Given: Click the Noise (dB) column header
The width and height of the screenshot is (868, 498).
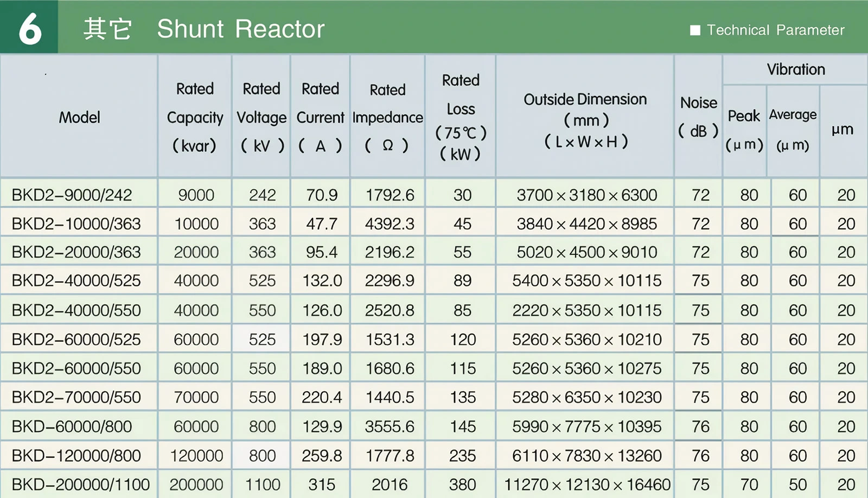Looking at the screenshot, I should pos(698,117).
